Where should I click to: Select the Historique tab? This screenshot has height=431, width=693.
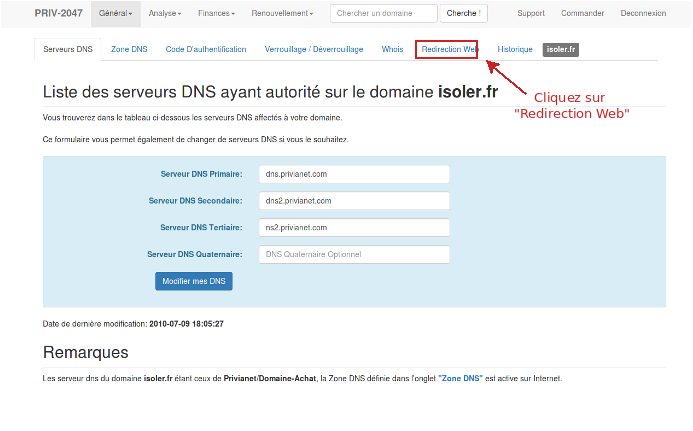pos(515,50)
